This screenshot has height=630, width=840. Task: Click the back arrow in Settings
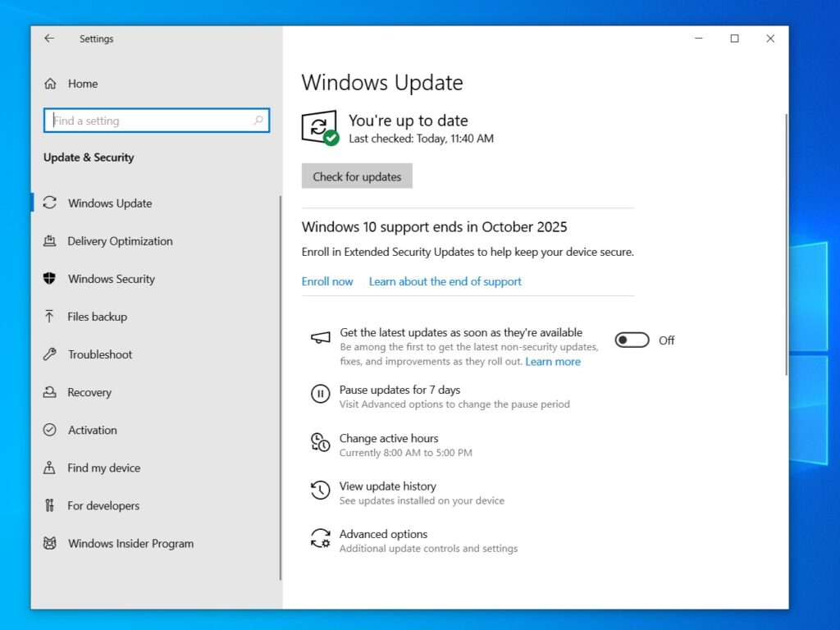pyautogui.click(x=49, y=38)
